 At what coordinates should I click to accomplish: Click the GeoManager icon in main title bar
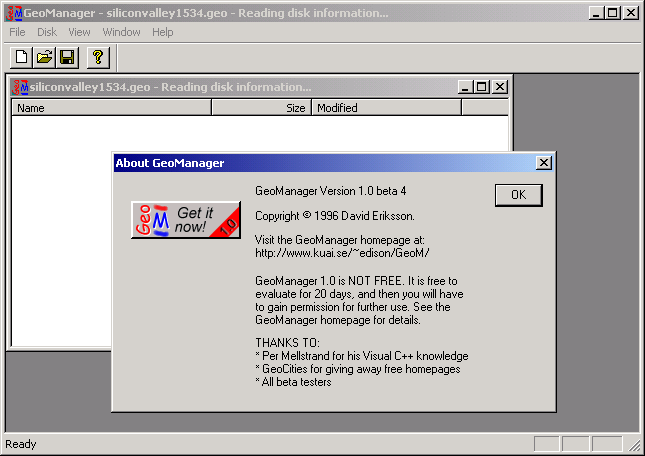coord(14,13)
